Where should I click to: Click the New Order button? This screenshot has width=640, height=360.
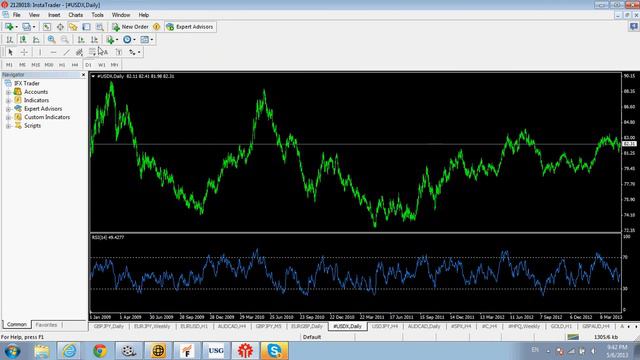(131, 27)
